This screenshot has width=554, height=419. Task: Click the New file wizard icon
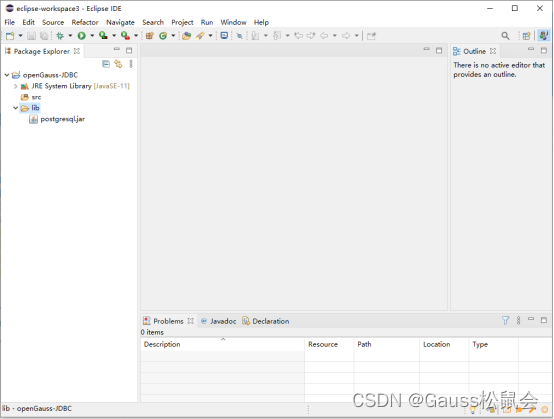(10, 36)
